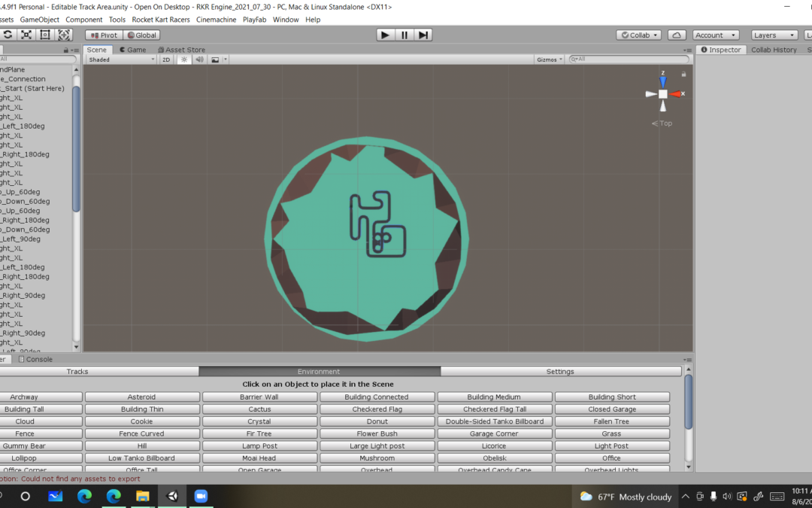The width and height of the screenshot is (812, 508).
Task: Click the center cube of the orientation gizmo
Action: (663, 94)
